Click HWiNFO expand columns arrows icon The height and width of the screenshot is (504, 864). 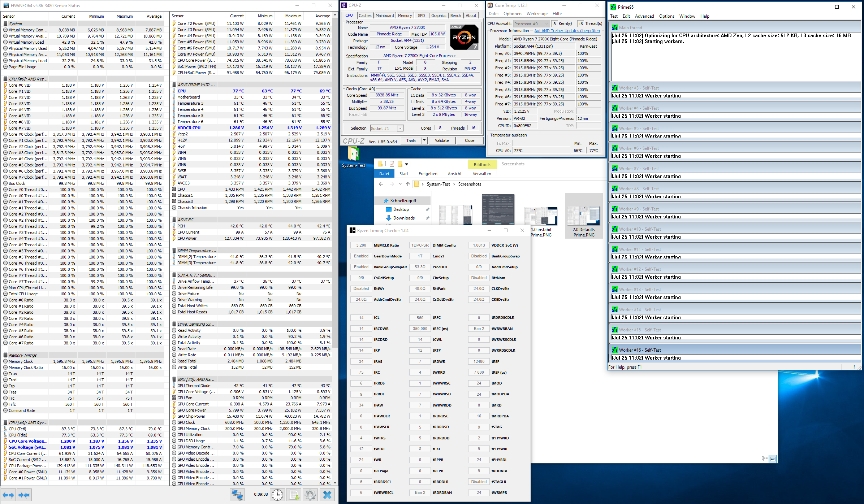pos(8,495)
